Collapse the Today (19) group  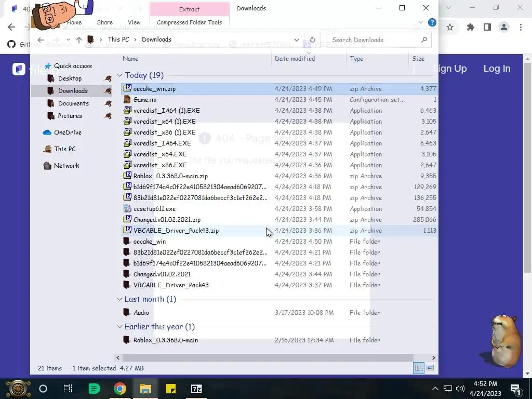tap(119, 75)
